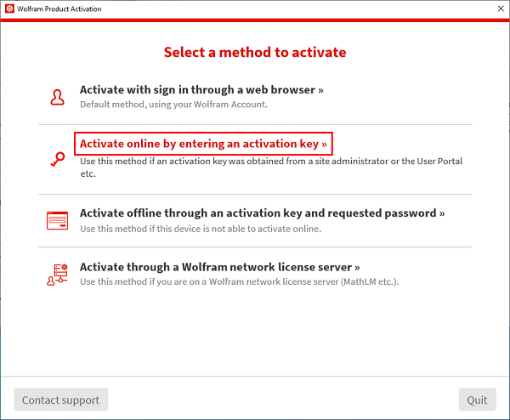Click the person icon for web sign-in

(57, 97)
